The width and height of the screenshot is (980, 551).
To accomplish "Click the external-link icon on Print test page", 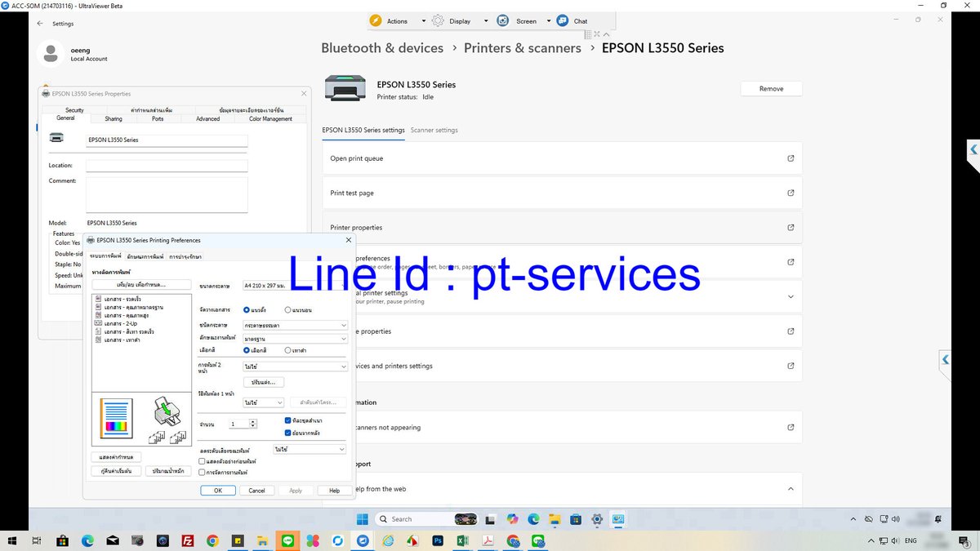I will [x=791, y=193].
